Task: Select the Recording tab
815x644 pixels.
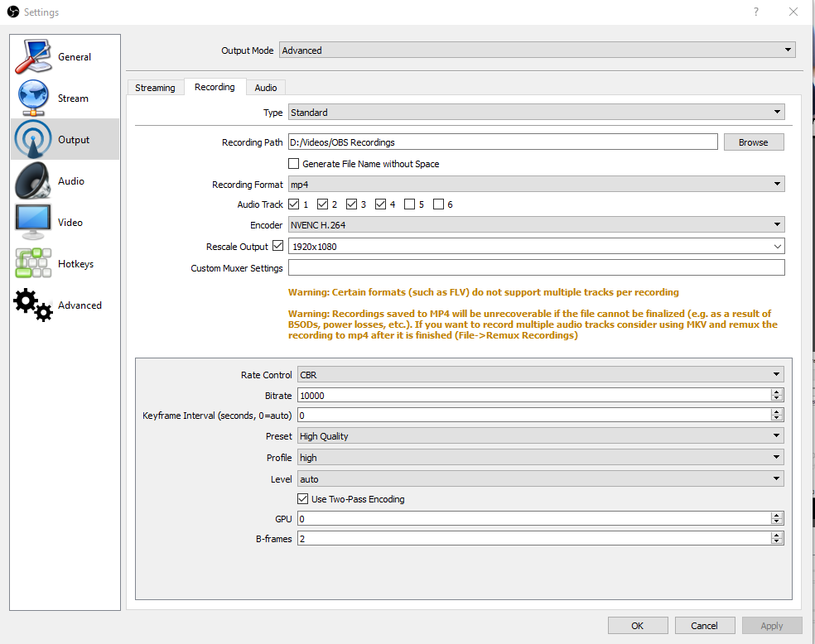Action: click(x=215, y=87)
